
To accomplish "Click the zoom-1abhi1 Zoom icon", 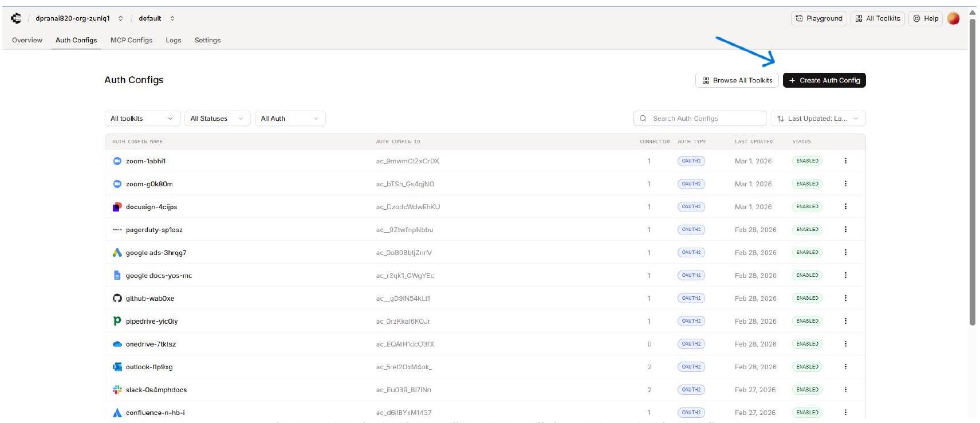I will [x=117, y=161].
